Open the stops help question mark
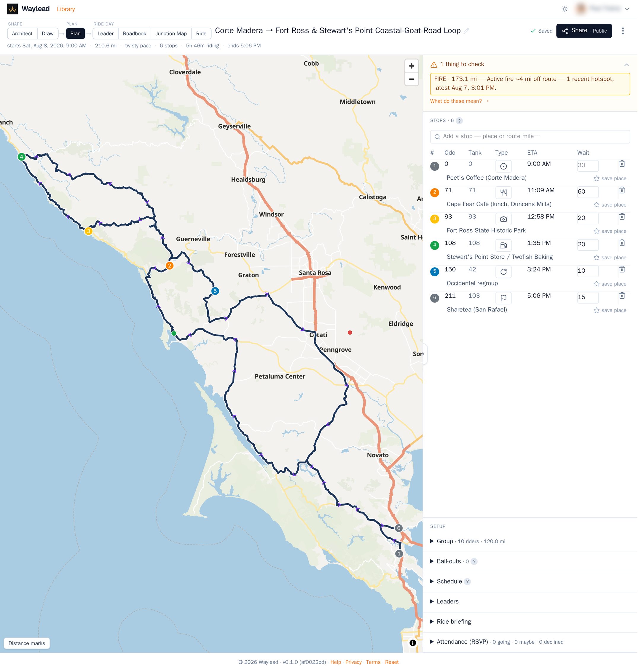Screen dimensions: 644x671 (x=459, y=121)
